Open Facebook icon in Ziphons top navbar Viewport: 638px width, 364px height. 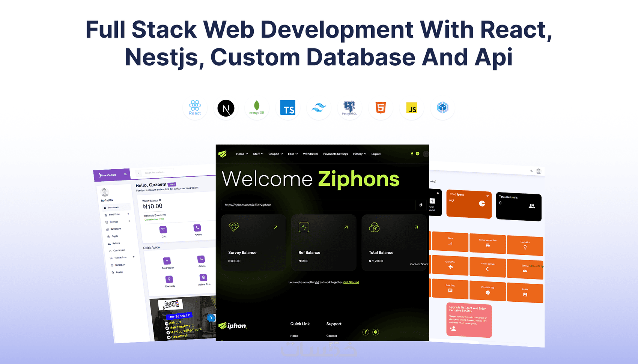click(412, 154)
